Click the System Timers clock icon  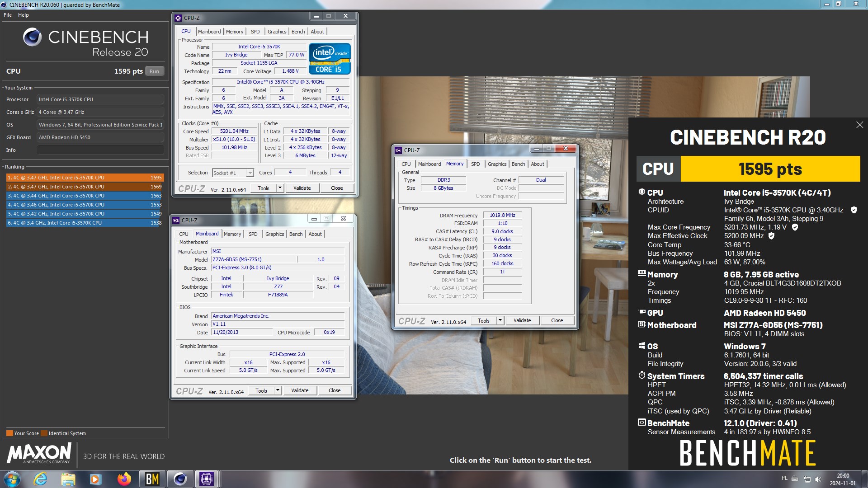point(642,375)
